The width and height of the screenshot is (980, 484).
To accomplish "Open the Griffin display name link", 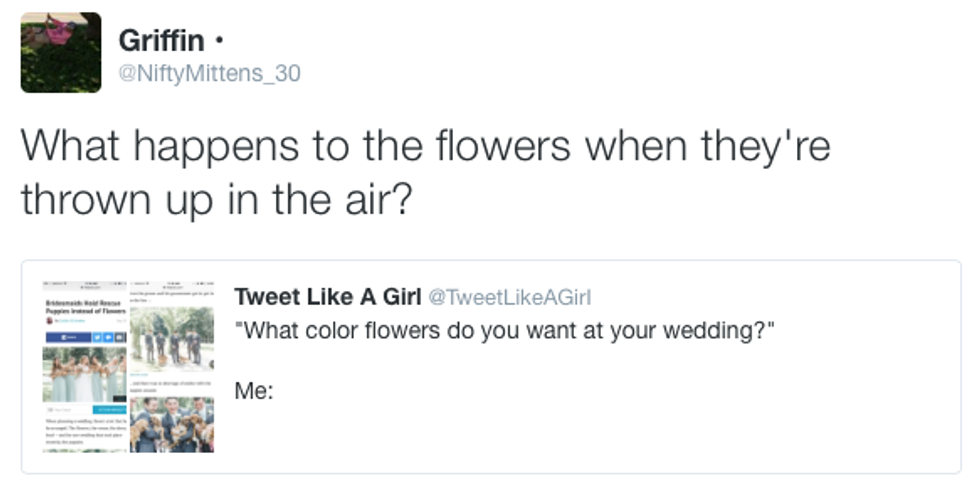I will (x=161, y=40).
